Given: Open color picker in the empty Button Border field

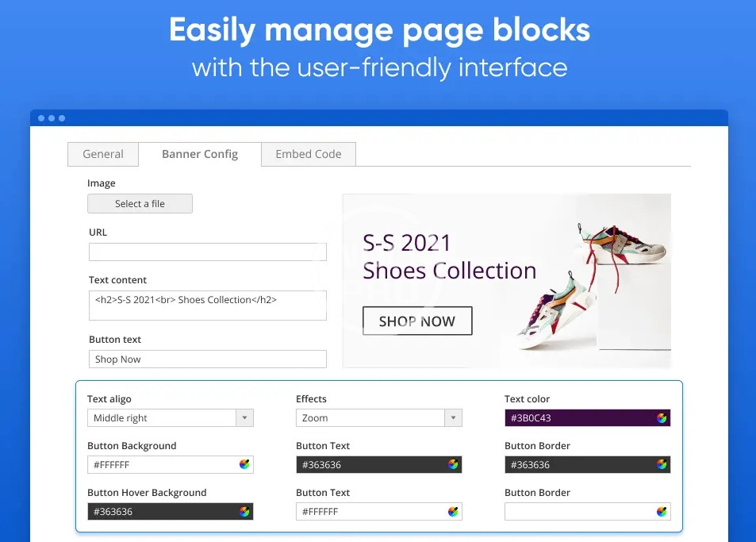Looking at the screenshot, I should click(x=662, y=512).
